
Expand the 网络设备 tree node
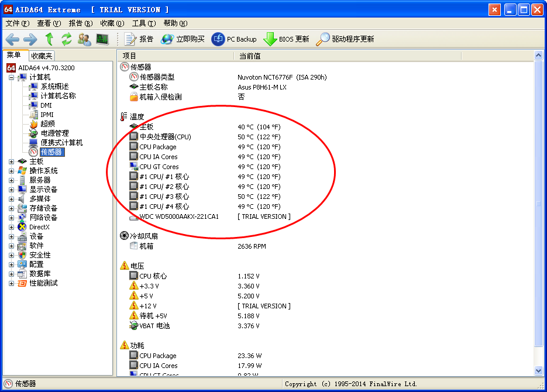point(12,218)
